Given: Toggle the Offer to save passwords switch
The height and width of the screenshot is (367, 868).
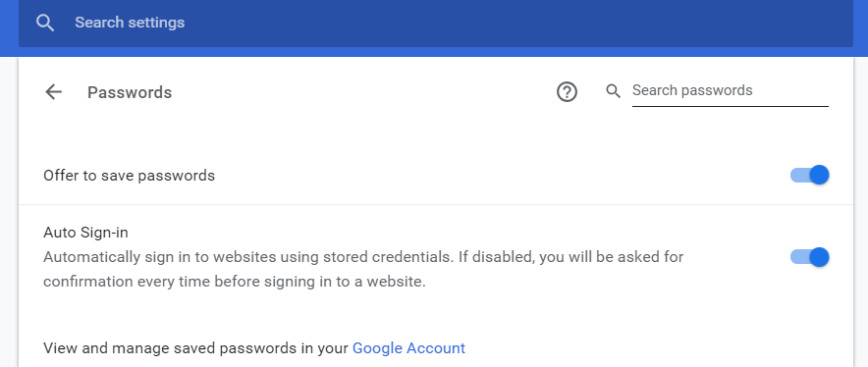Looking at the screenshot, I should pyautogui.click(x=809, y=175).
